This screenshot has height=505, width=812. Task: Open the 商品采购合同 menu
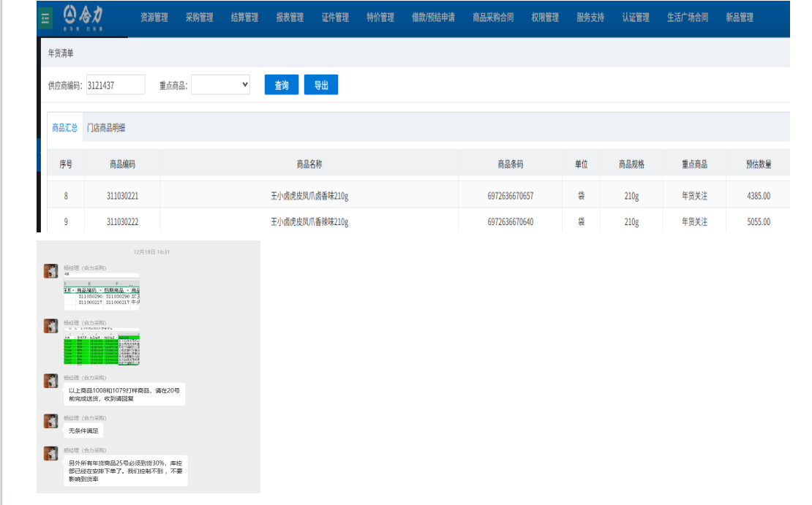coord(493,18)
